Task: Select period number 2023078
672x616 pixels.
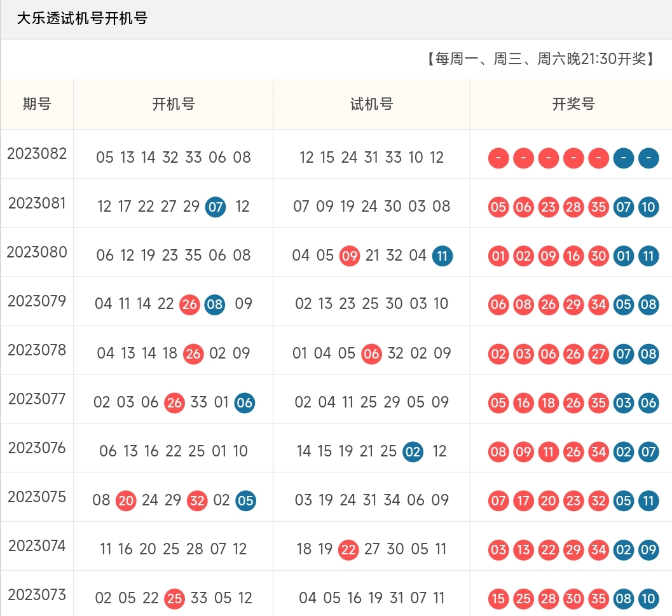Action: coord(37,350)
